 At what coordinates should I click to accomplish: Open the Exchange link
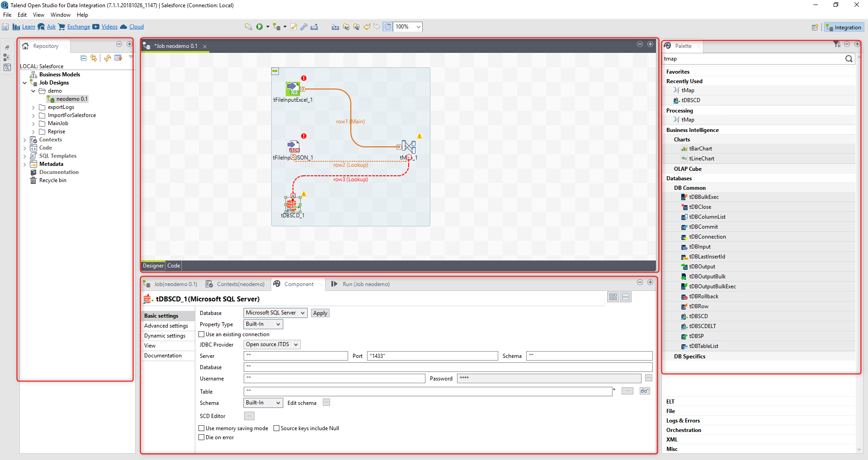click(x=79, y=27)
